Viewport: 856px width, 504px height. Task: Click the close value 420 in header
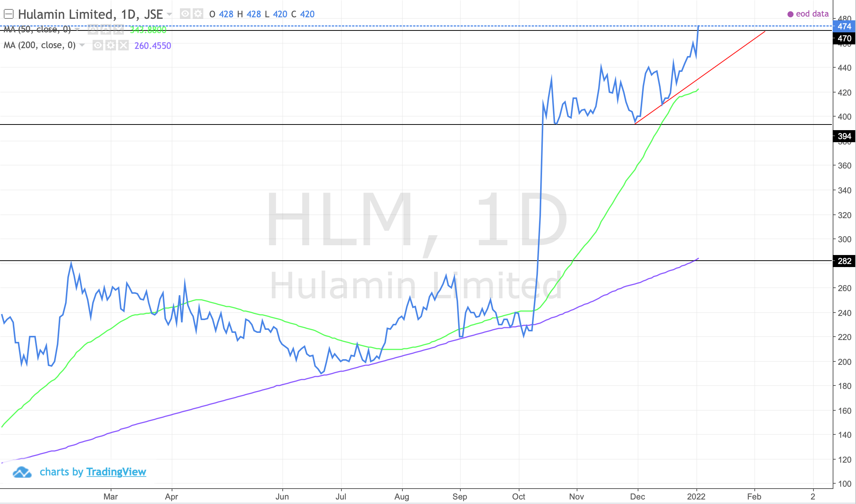coord(307,14)
